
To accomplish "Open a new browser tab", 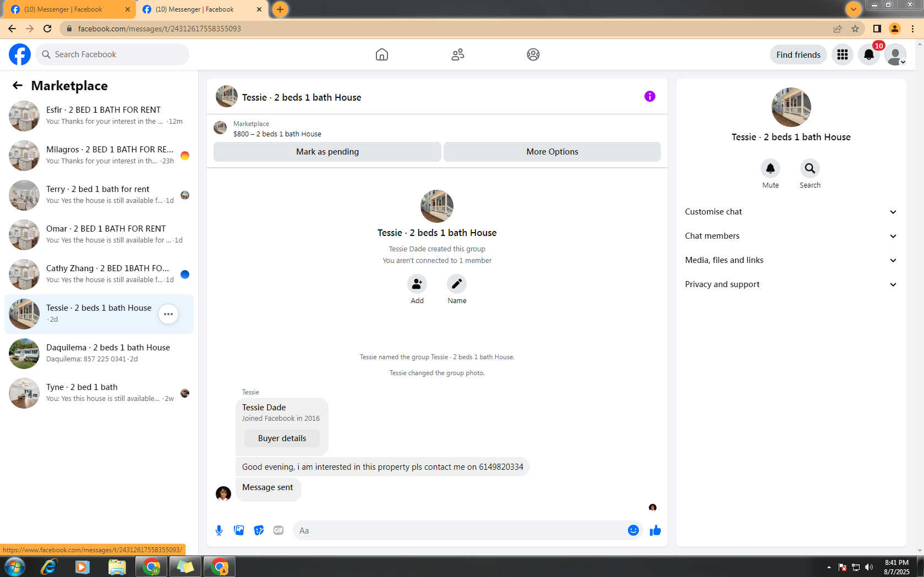I will point(280,9).
